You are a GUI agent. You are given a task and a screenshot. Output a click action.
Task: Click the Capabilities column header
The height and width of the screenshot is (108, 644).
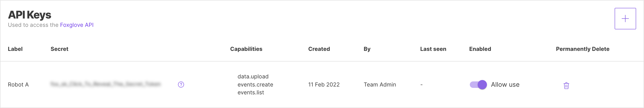pyautogui.click(x=246, y=49)
